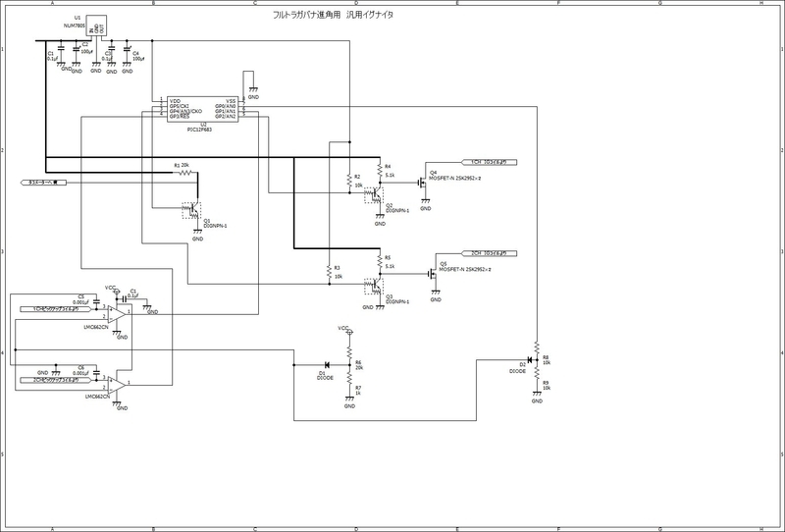Select the 1CH coil port near Q4

tap(489, 162)
